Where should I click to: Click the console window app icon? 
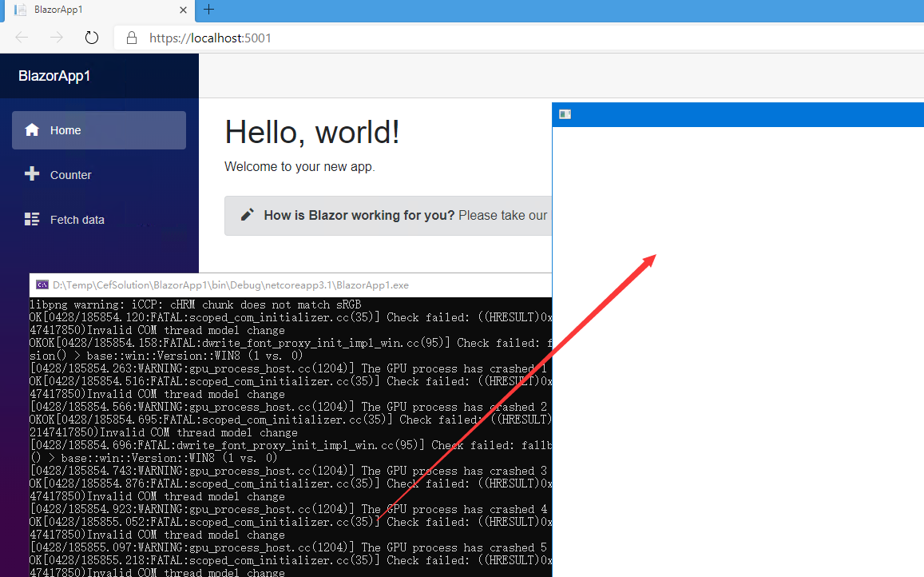click(x=42, y=285)
